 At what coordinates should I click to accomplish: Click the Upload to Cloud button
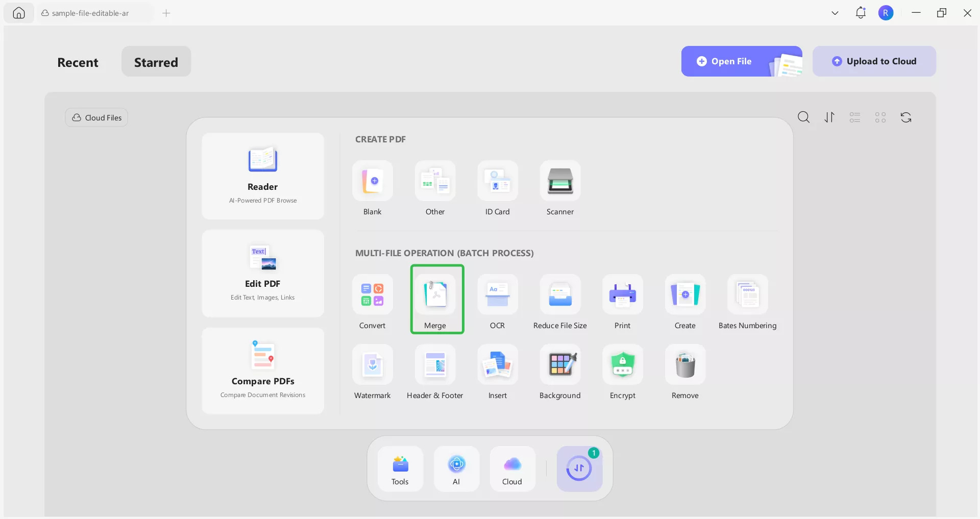coord(874,61)
